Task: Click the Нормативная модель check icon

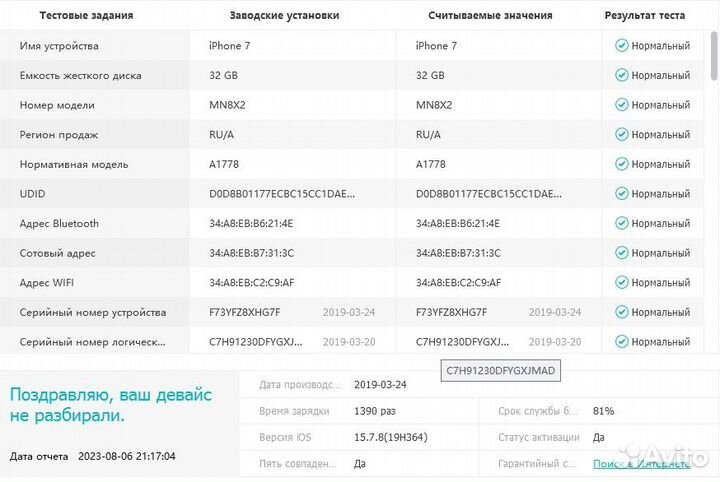Action: (x=621, y=164)
